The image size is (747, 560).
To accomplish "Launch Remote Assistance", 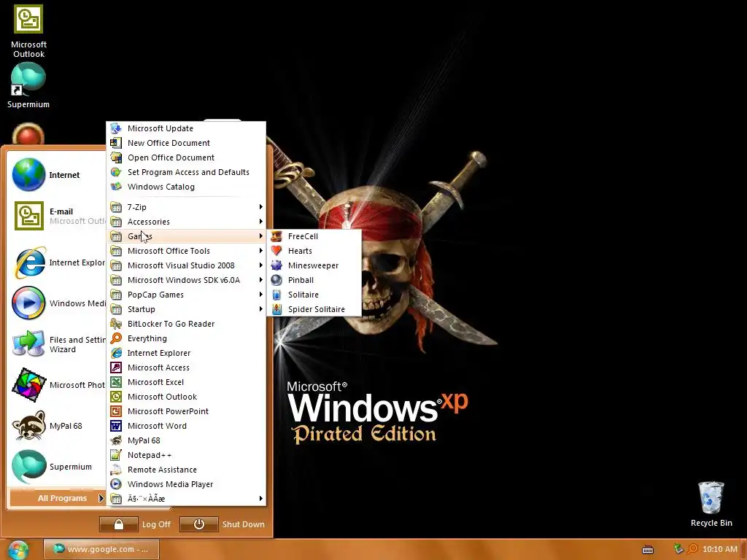I will tap(186, 470).
